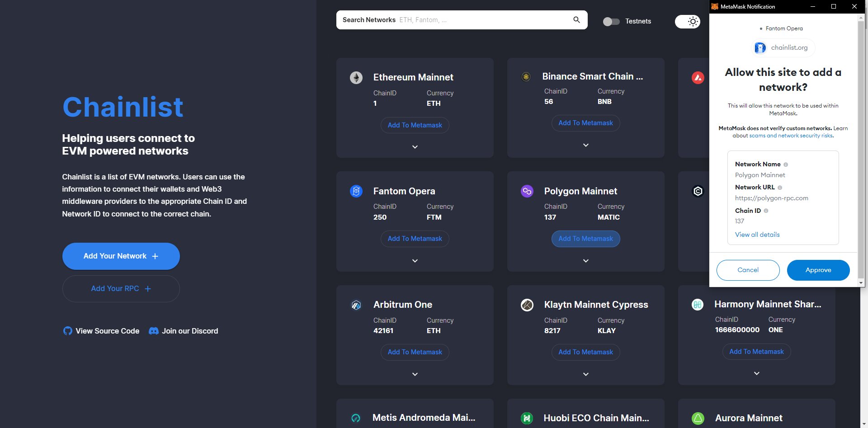868x428 pixels.
Task: Click the Arbitrum ChainID 42161 value
Action: click(383, 331)
